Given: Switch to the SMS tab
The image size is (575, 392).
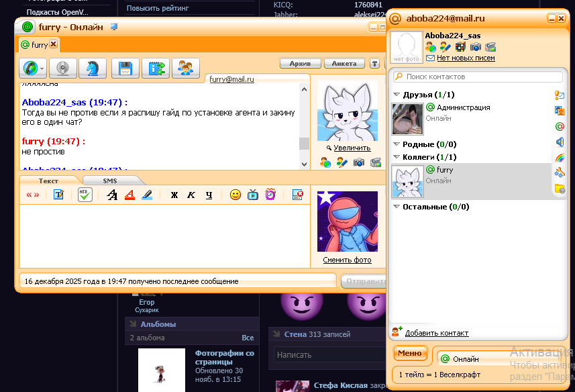Looking at the screenshot, I should pyautogui.click(x=110, y=181).
